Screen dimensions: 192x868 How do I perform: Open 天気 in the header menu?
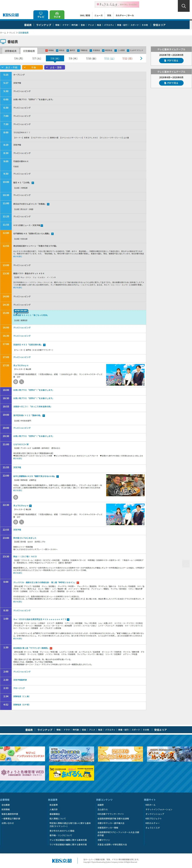109,15
